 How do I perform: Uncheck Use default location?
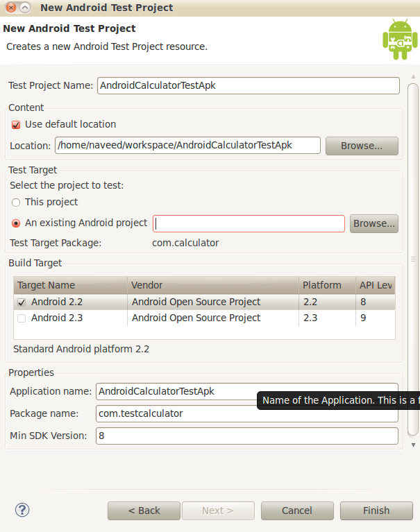(16, 125)
